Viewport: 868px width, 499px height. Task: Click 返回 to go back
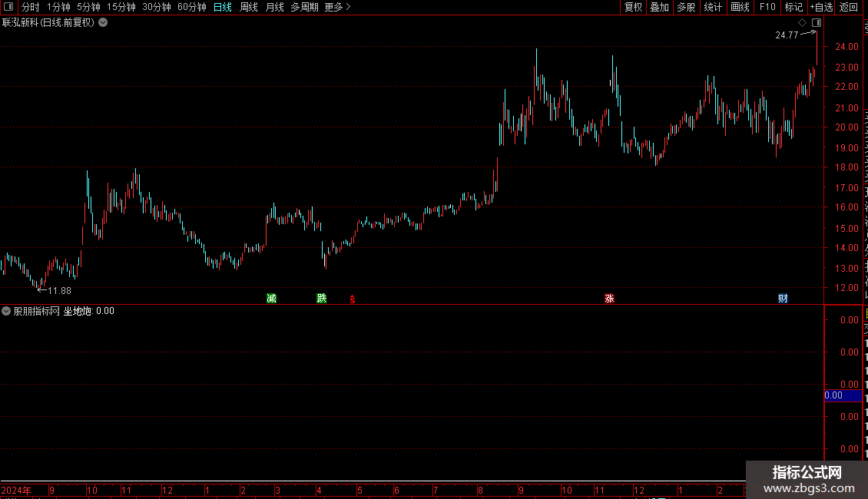848,7
